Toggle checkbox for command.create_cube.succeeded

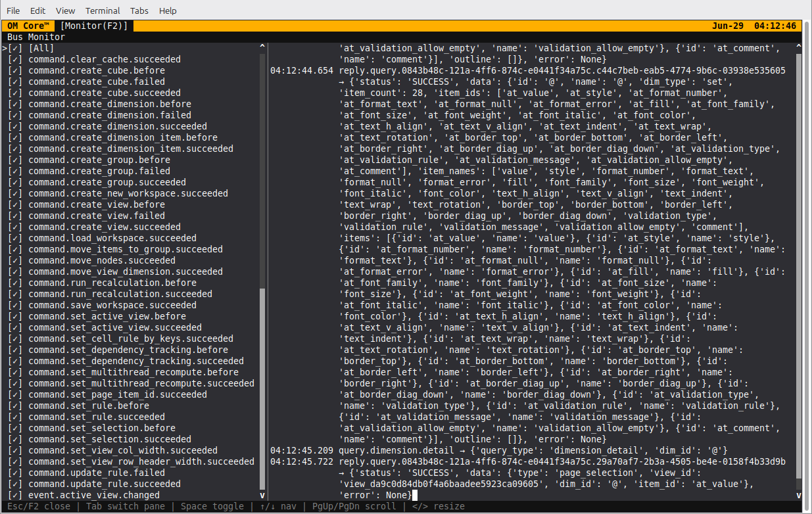(x=15, y=93)
